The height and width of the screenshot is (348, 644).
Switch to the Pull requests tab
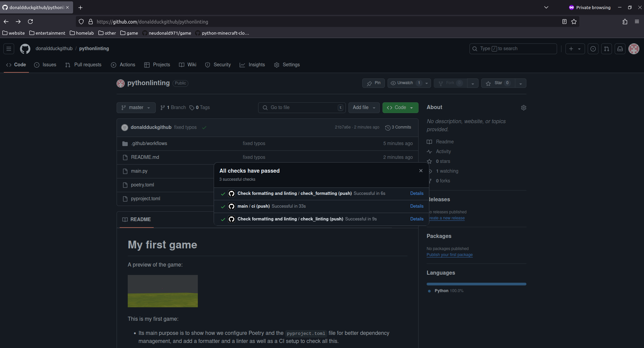[x=83, y=65]
